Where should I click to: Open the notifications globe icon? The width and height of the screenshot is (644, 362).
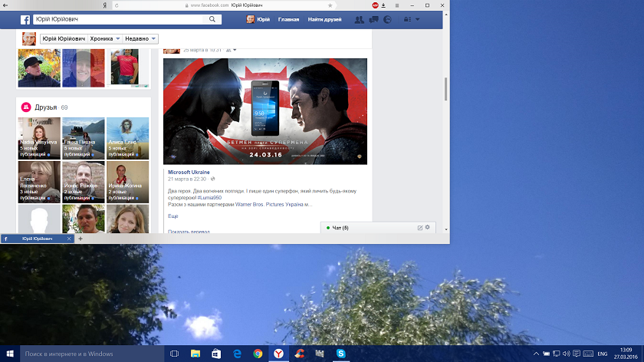(387, 19)
